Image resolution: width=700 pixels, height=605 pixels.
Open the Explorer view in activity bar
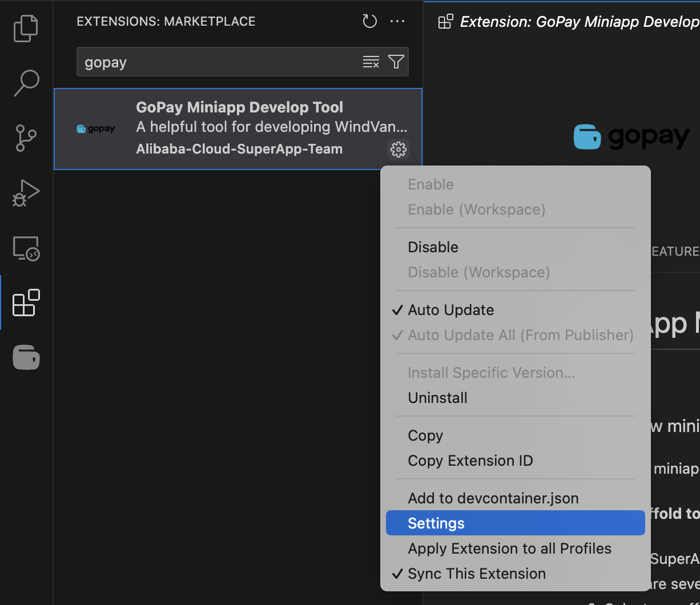tap(26, 29)
